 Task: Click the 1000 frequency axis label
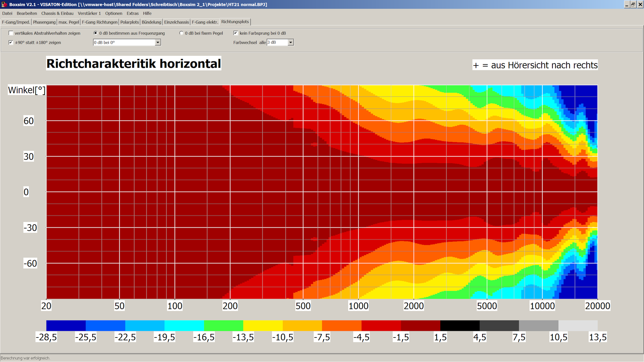[x=358, y=306]
